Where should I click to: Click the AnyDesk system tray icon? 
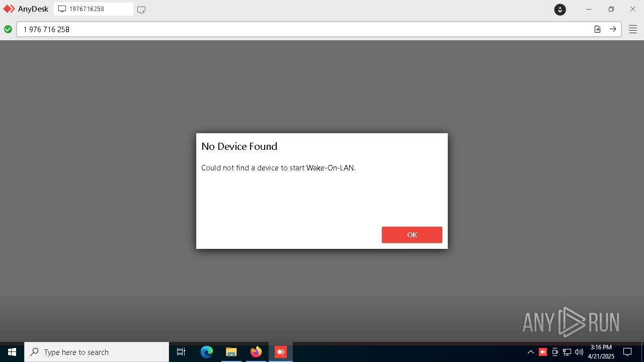543,352
